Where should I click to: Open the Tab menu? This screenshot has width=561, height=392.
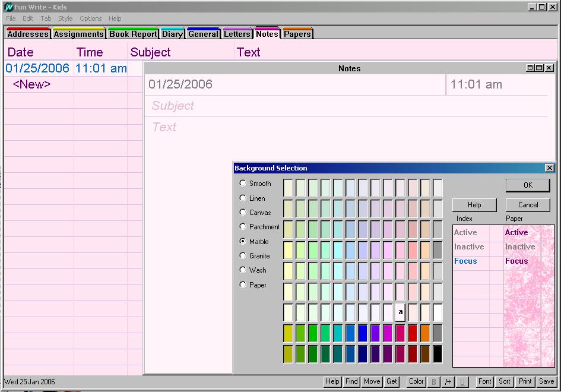(46, 18)
